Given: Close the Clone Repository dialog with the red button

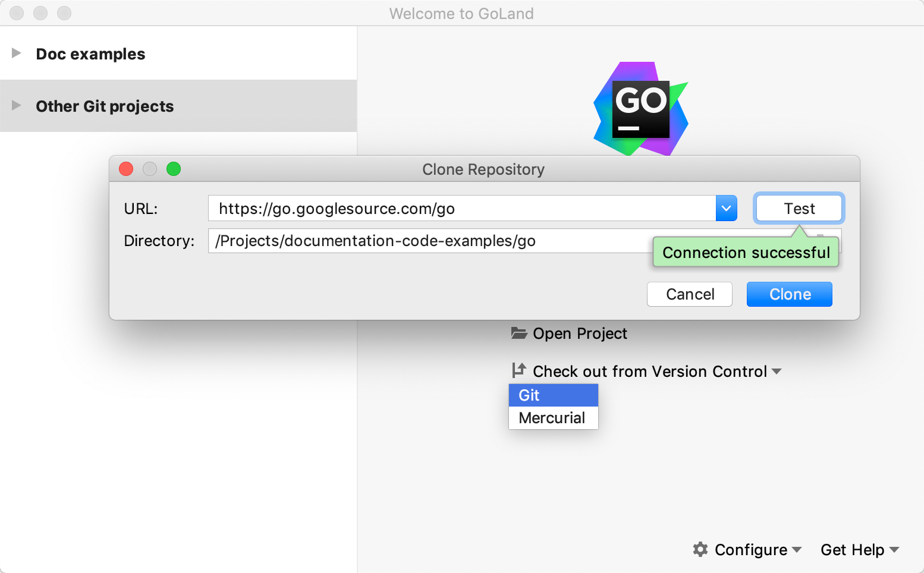Looking at the screenshot, I should click(126, 169).
